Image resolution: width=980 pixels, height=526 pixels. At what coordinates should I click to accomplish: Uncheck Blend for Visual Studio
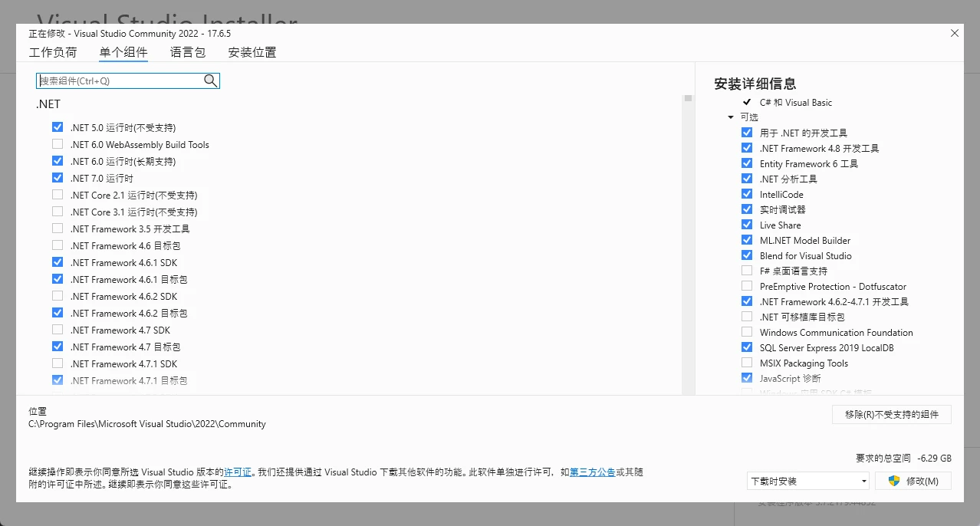(x=747, y=255)
